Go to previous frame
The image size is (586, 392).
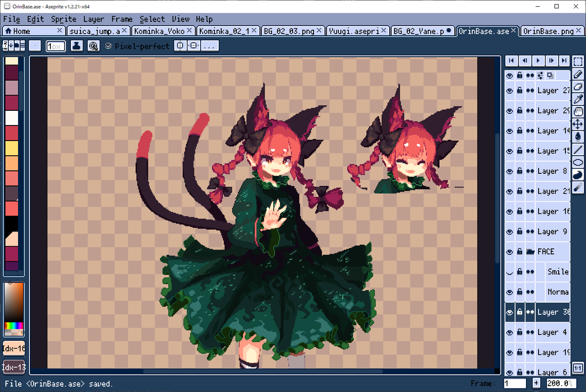[524, 61]
